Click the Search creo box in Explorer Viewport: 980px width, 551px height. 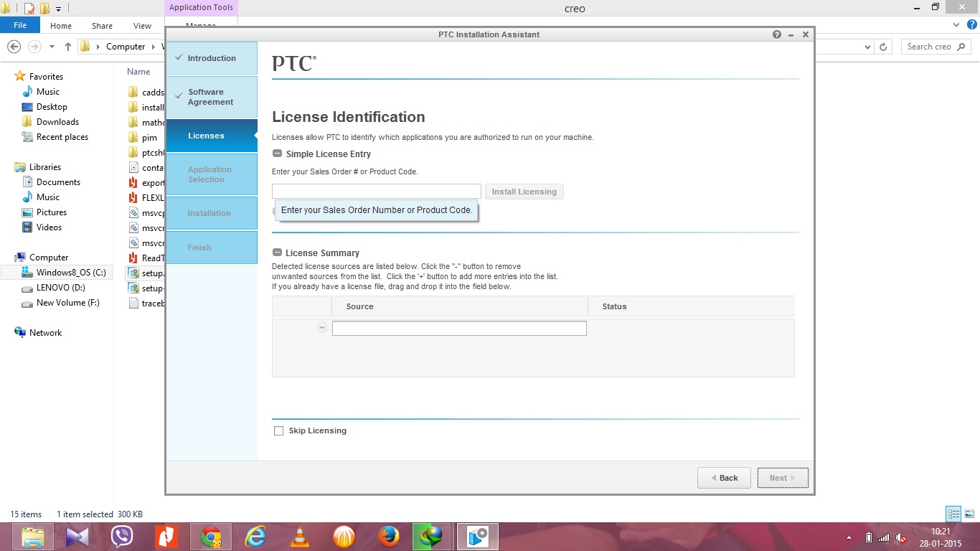937,47
